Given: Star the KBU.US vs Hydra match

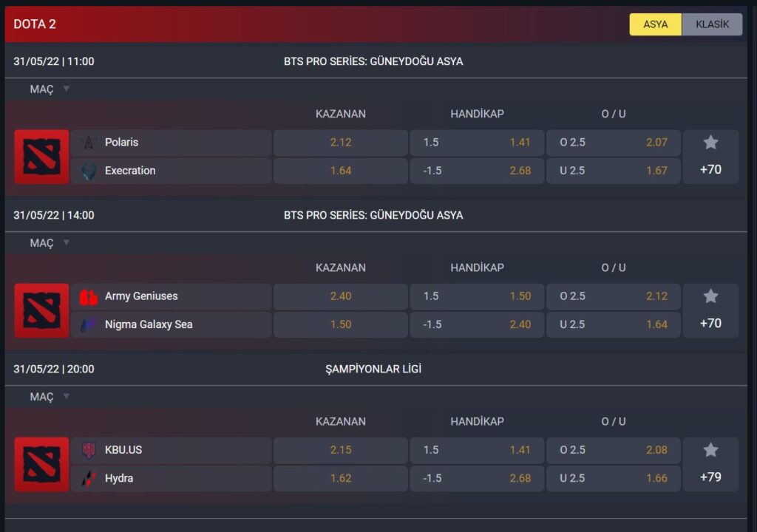Looking at the screenshot, I should (710, 450).
